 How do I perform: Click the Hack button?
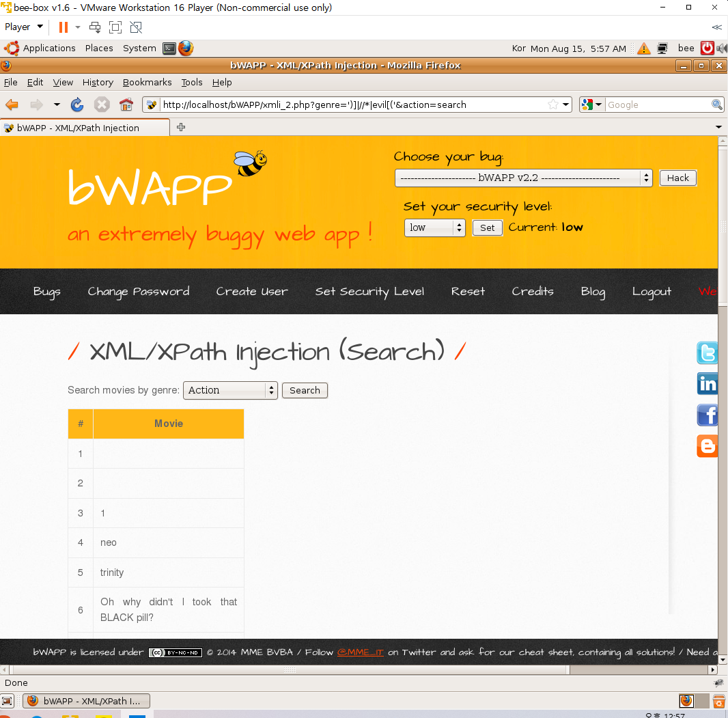pos(678,178)
